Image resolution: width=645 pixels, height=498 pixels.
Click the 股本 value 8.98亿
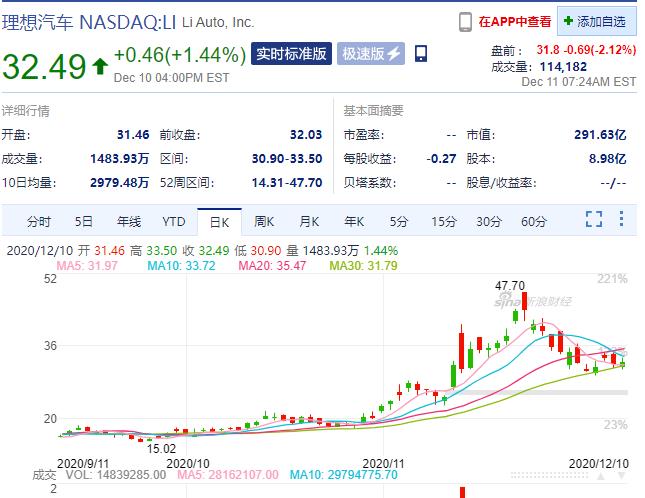coord(607,159)
